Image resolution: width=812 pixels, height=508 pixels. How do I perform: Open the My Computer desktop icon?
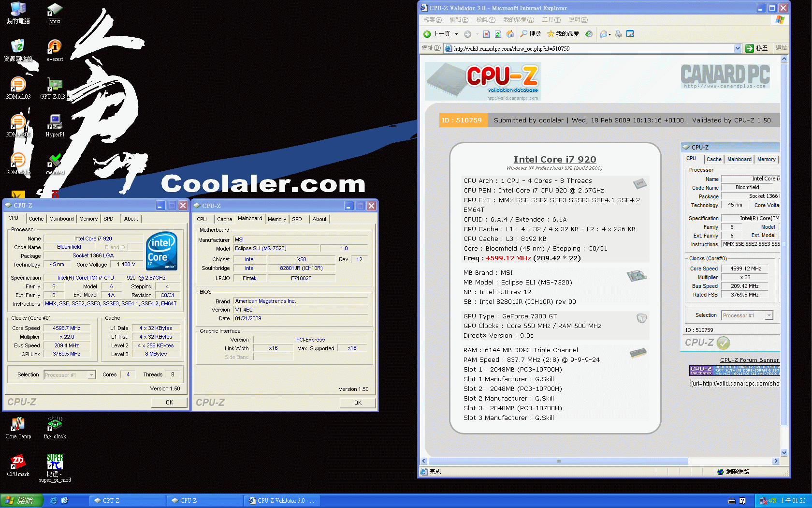tap(18, 13)
